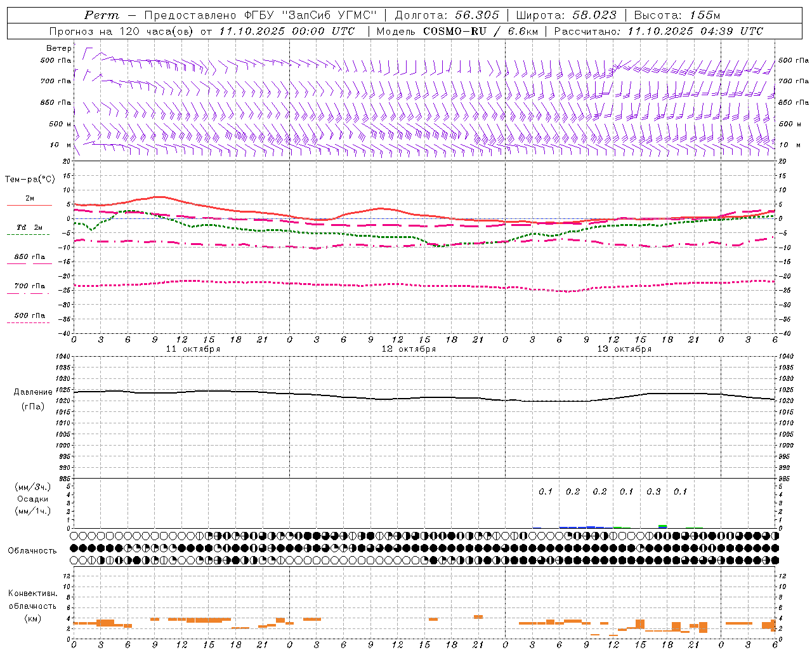Click the "(мм/3ч.)" precipitation unit label
This screenshot has height=650, width=812.
click(33, 487)
